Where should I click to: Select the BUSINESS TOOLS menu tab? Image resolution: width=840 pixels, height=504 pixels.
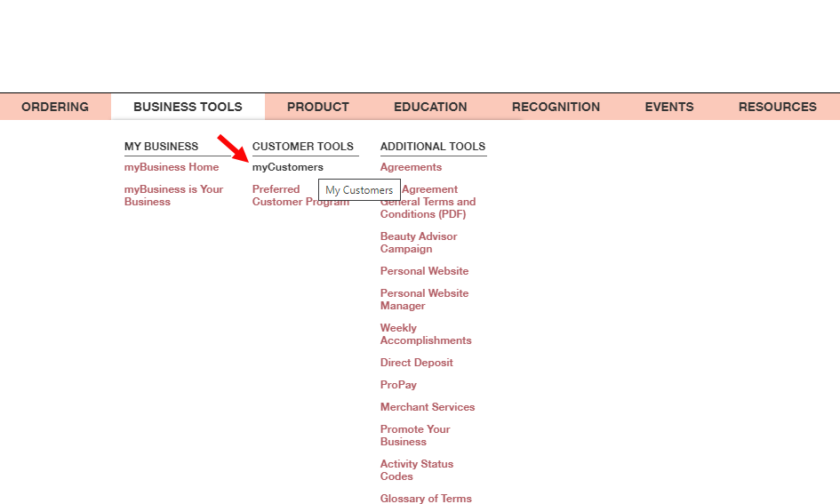[188, 107]
